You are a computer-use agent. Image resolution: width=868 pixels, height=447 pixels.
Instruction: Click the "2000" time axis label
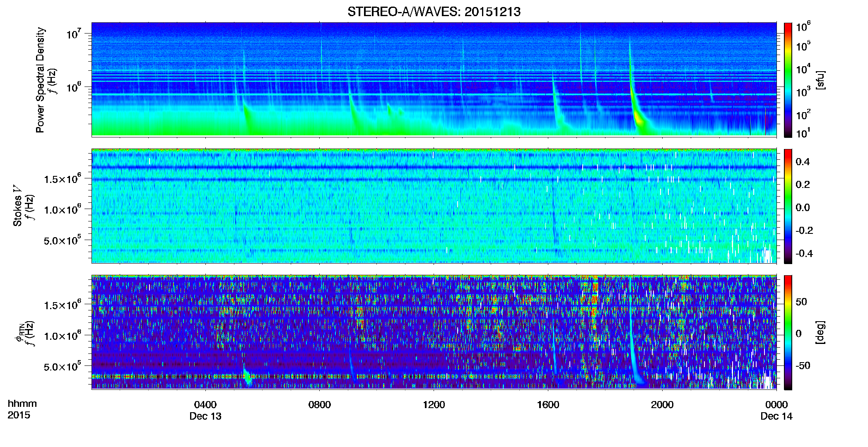tap(662, 404)
